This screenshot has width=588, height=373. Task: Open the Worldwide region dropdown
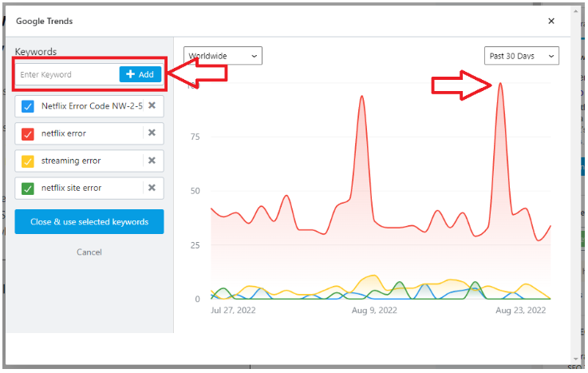coord(223,56)
